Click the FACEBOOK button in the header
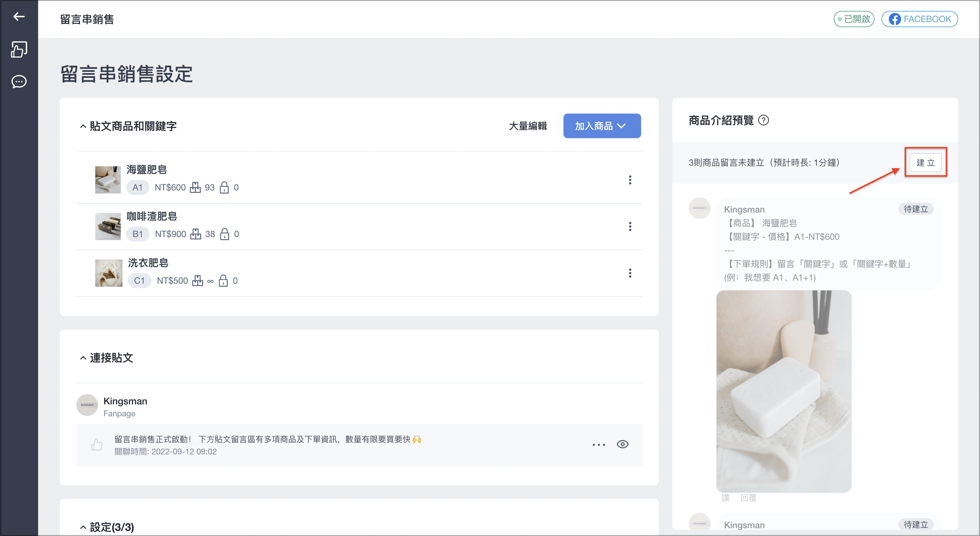This screenshot has width=980, height=536. tap(919, 19)
